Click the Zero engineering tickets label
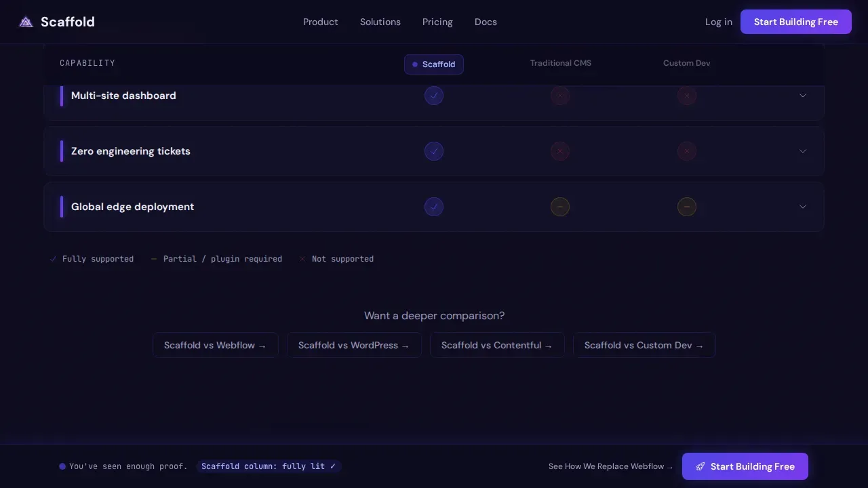Image resolution: width=868 pixels, height=488 pixels. 131,151
